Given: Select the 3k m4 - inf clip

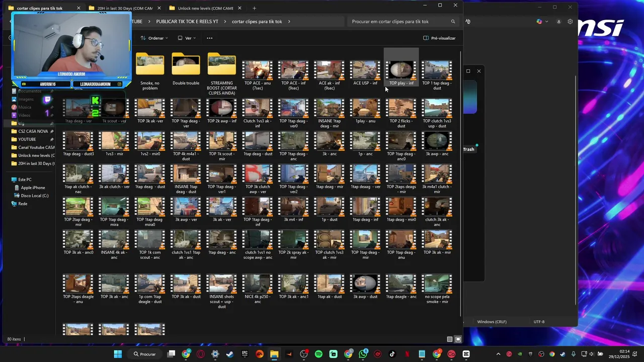Looking at the screenshot, I should click(x=293, y=209).
